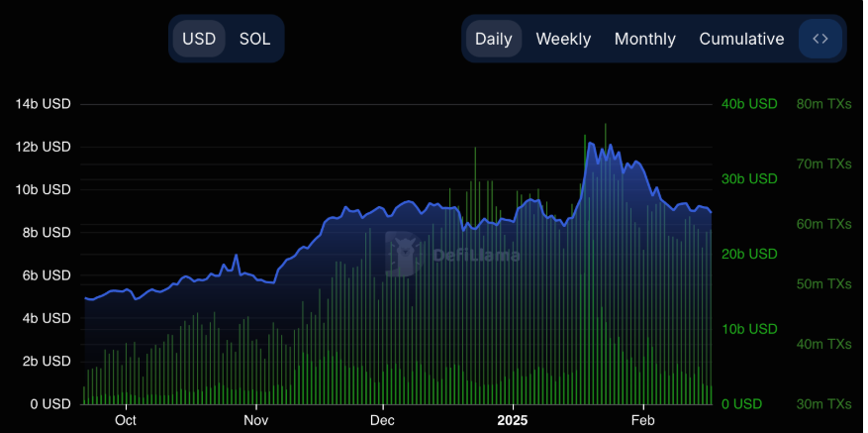
Task: Click the Feb label on the time axis
Action: [643, 420]
